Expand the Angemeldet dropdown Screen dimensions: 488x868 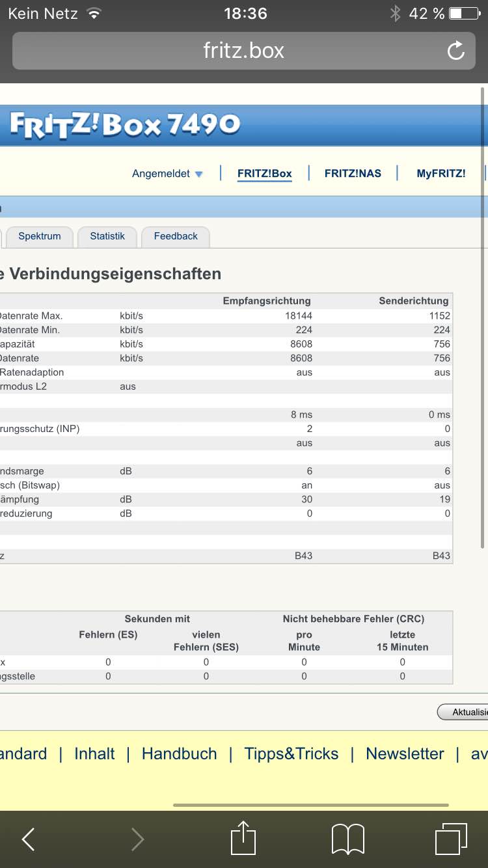click(x=167, y=174)
